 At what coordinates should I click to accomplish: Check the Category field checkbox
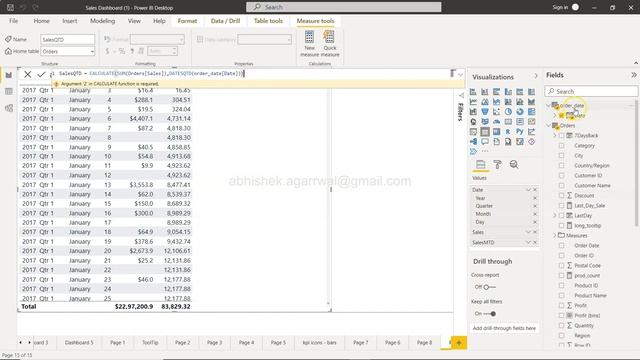click(x=562, y=145)
